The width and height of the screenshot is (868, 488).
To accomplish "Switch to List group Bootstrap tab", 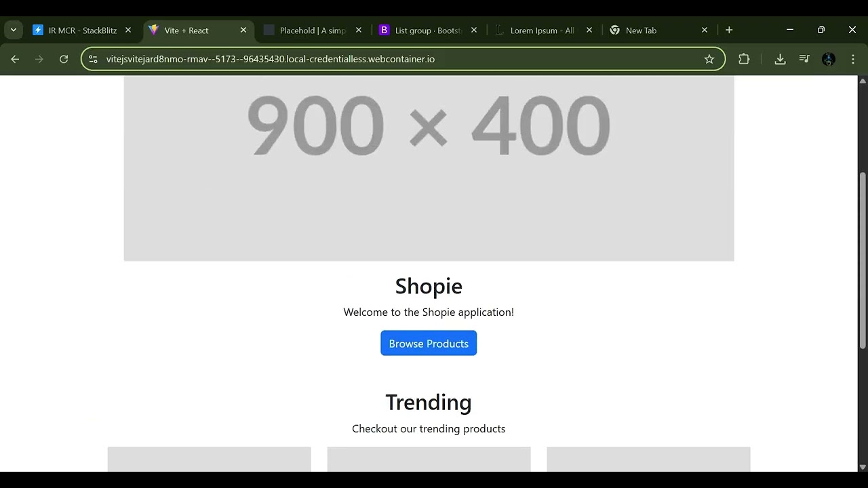I will click(x=428, y=30).
